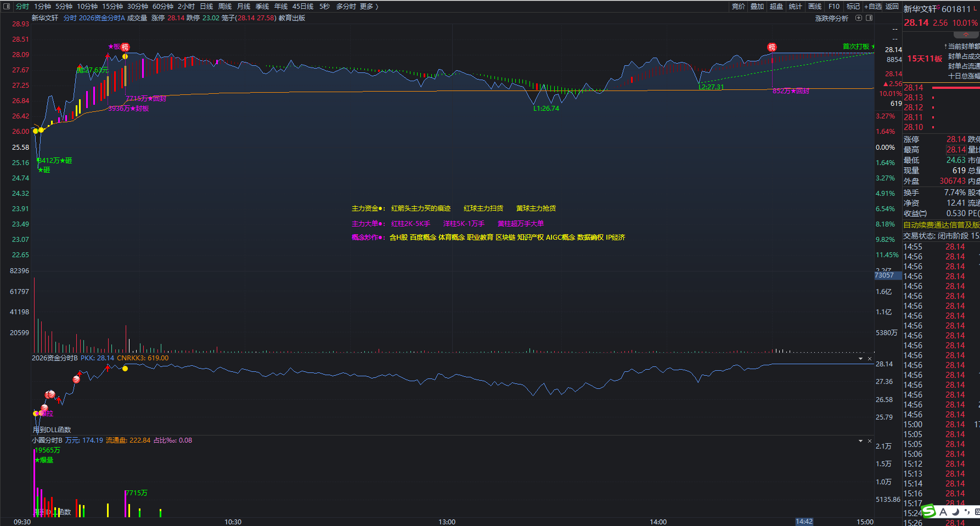The height and width of the screenshot is (526, 980).
Task: Toggle Sogou moon half-width icon
Action: 955,512
